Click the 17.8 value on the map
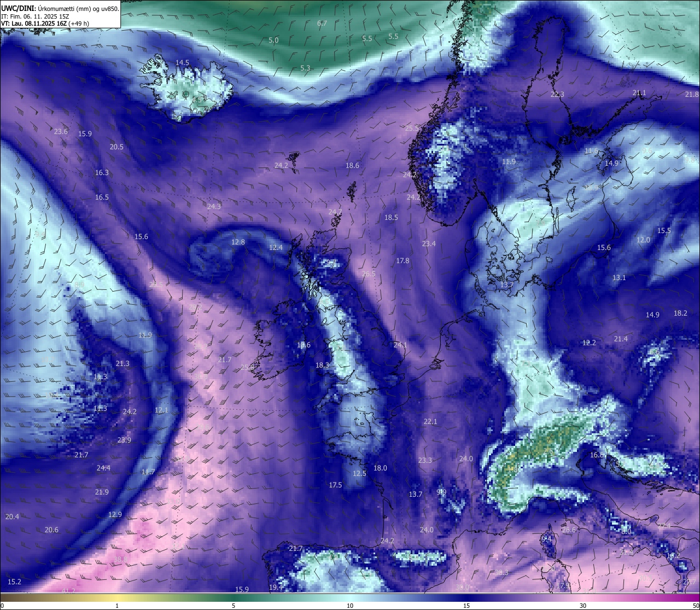 coord(402,261)
